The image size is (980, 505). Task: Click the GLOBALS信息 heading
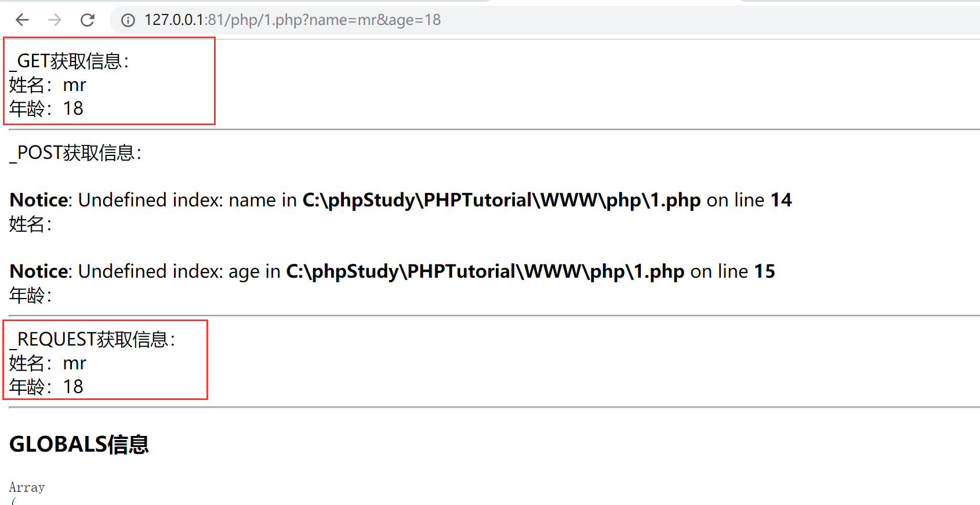point(79,444)
